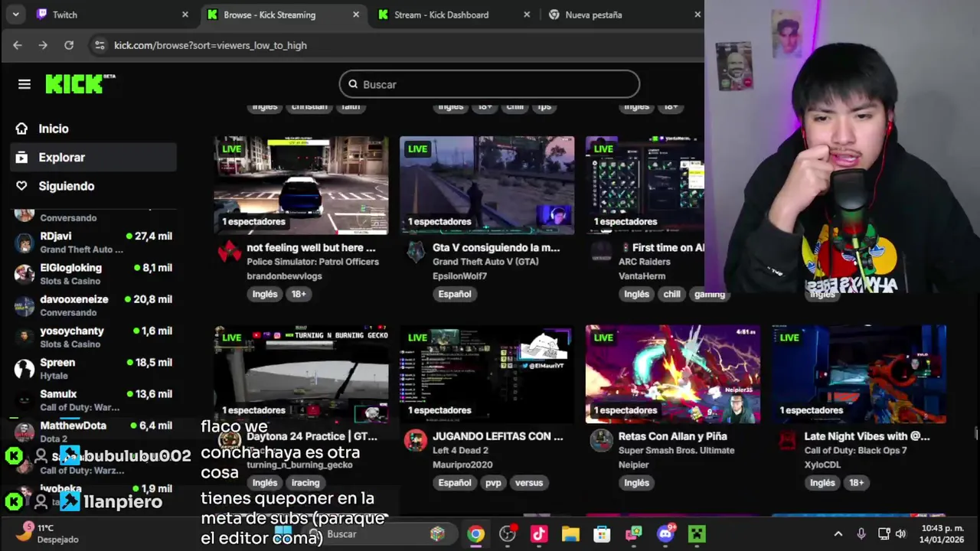Open Retas Con Allan y Piña thumbnail

click(673, 373)
